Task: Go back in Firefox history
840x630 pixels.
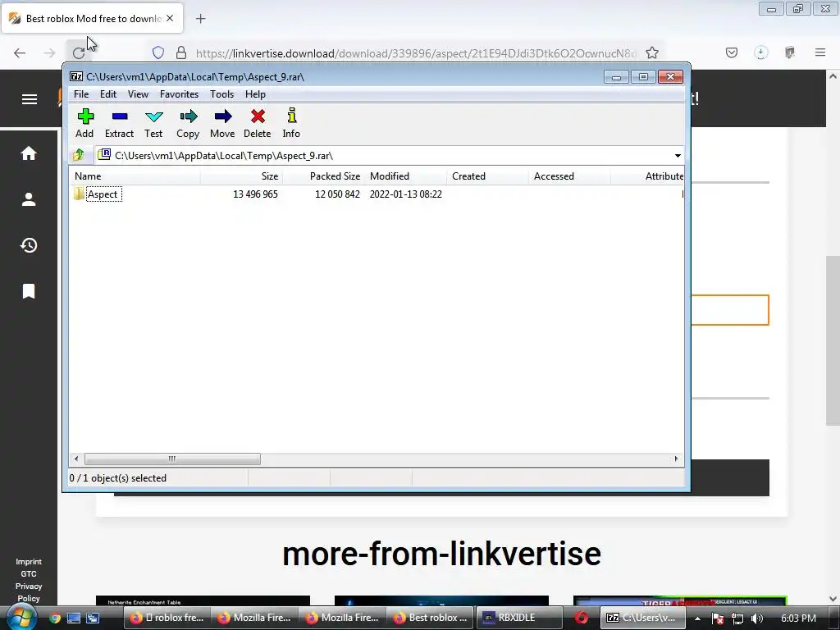Action: (20, 52)
